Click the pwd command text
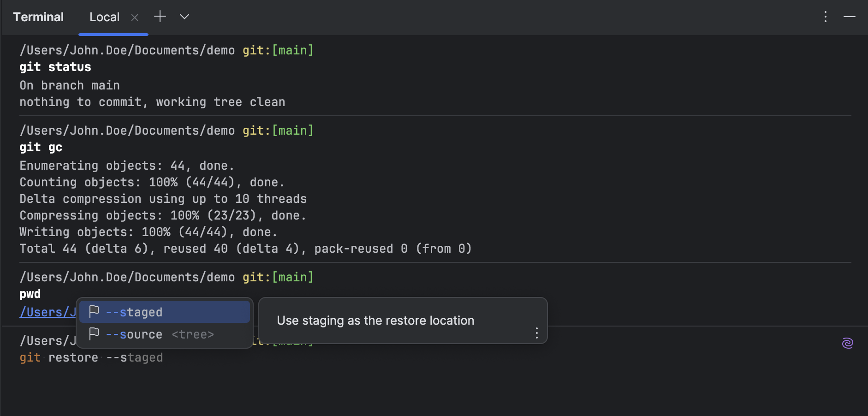The image size is (868, 416). click(30, 293)
